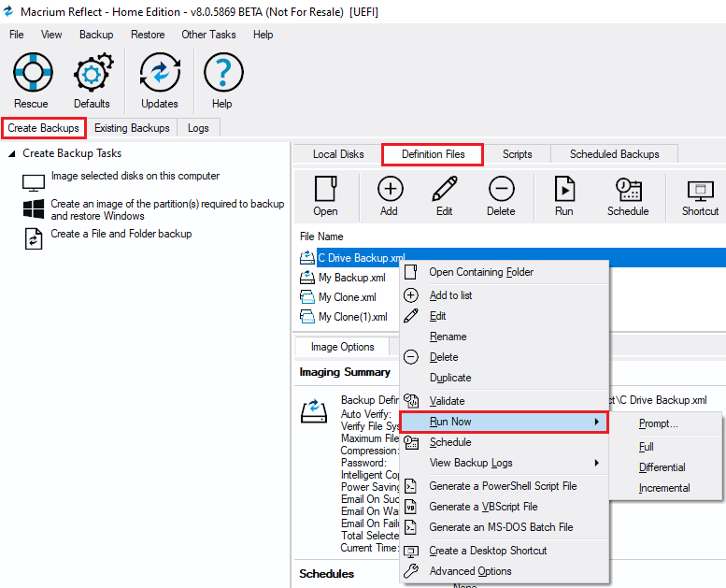This screenshot has height=588, width=726.
Task: Click Image selected disks on this computer
Action: click(135, 176)
